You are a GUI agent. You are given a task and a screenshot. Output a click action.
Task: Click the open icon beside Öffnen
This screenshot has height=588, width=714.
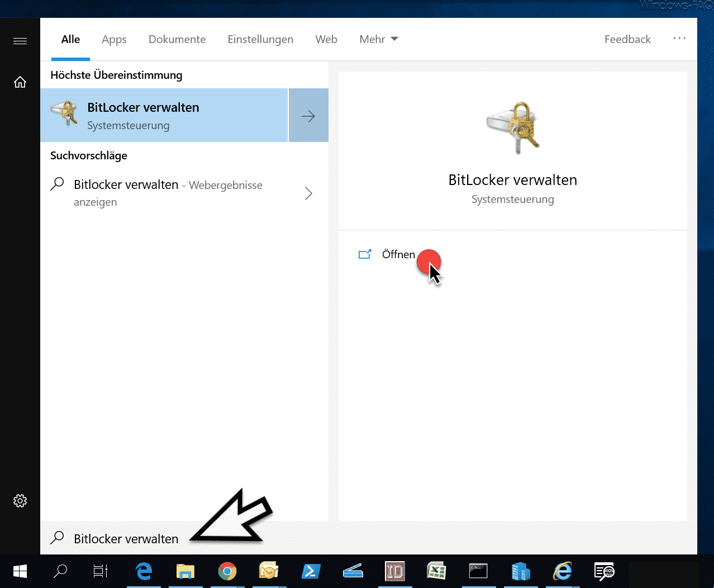coord(365,254)
